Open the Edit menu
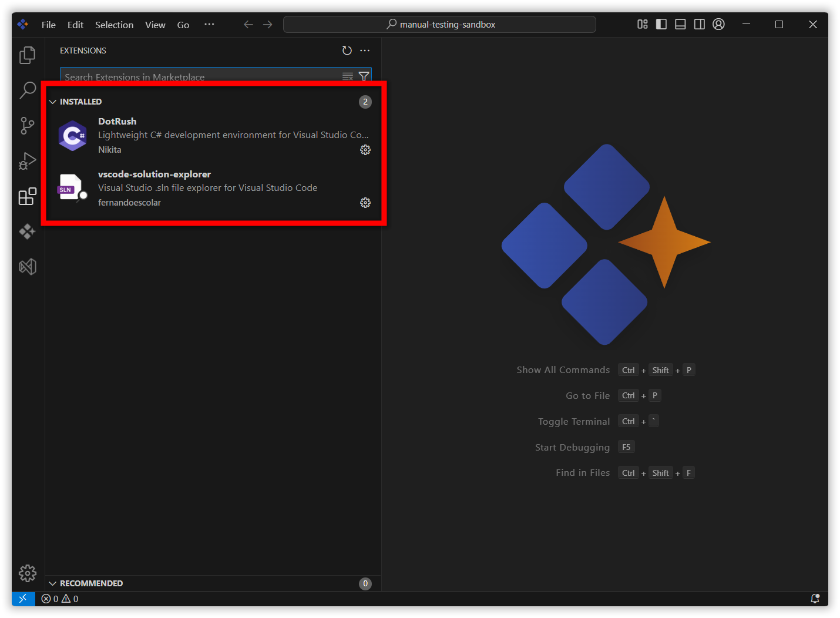 coord(75,25)
